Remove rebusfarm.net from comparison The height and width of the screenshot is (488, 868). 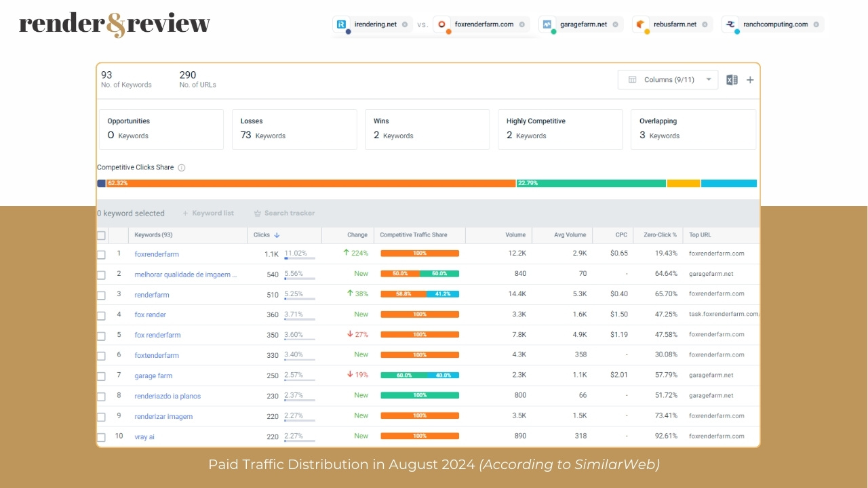point(705,24)
